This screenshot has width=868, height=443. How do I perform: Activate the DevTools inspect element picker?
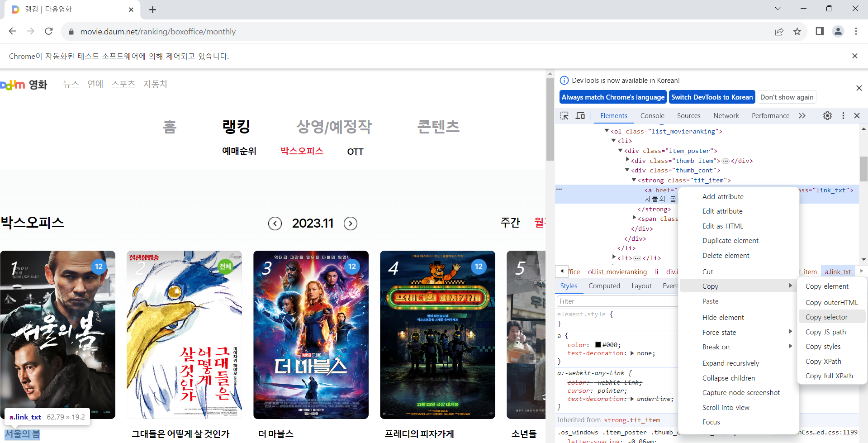(564, 116)
